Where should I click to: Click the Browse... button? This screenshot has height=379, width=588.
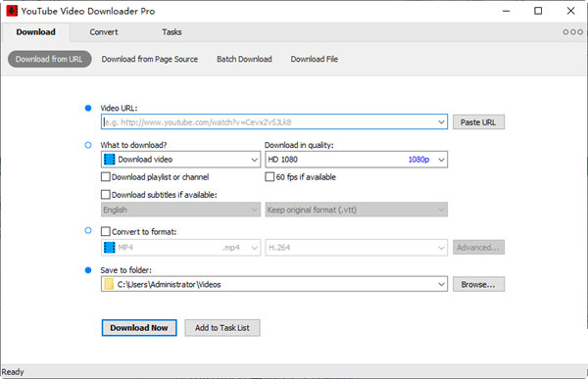pyautogui.click(x=478, y=285)
